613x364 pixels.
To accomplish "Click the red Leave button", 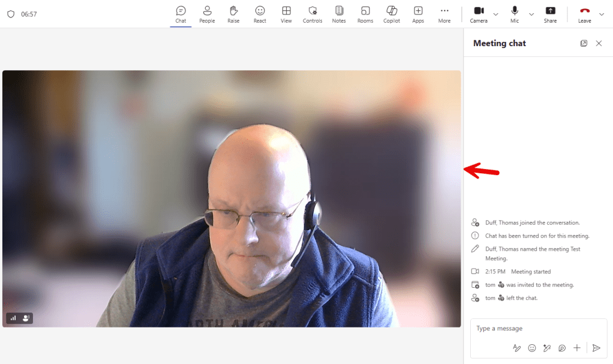I will pos(585,14).
